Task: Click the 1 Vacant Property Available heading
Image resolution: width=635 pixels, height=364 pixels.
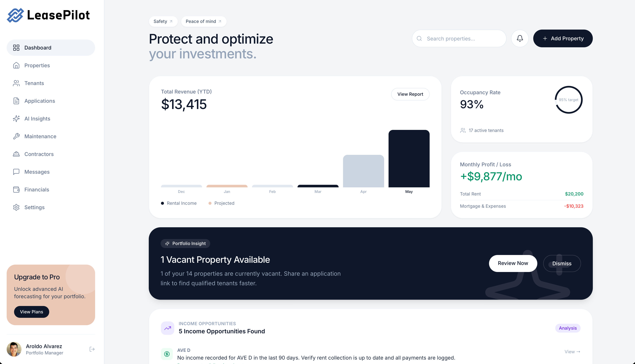Action: [215, 260]
